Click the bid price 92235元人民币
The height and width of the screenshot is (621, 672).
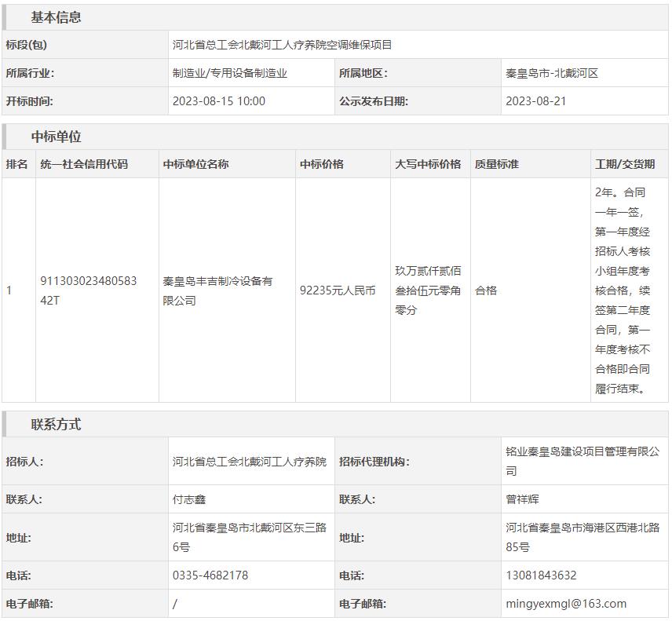coord(338,290)
